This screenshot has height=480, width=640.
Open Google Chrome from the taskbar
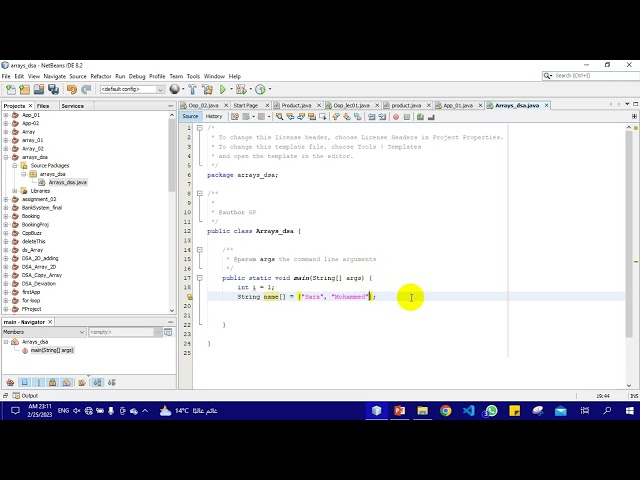[x=446, y=411]
